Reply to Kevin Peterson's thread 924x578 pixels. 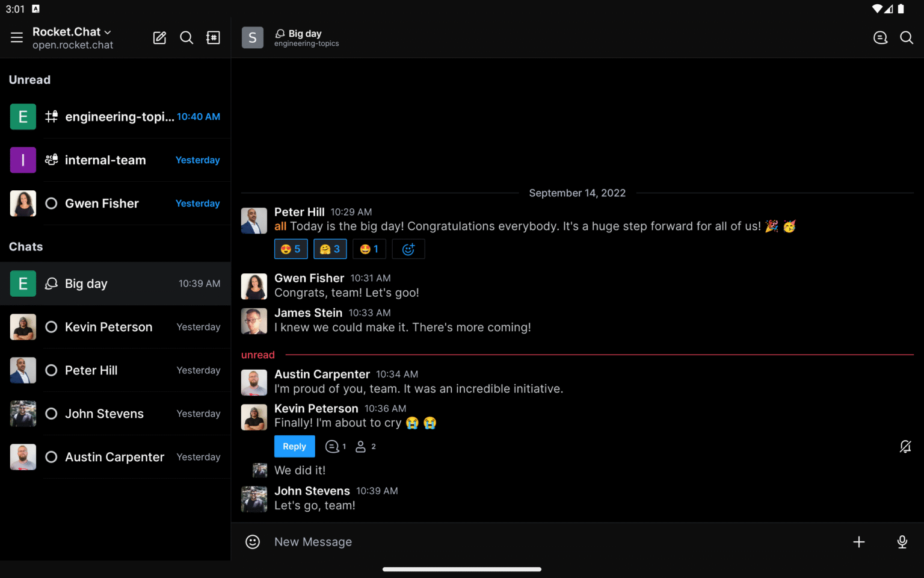click(294, 446)
